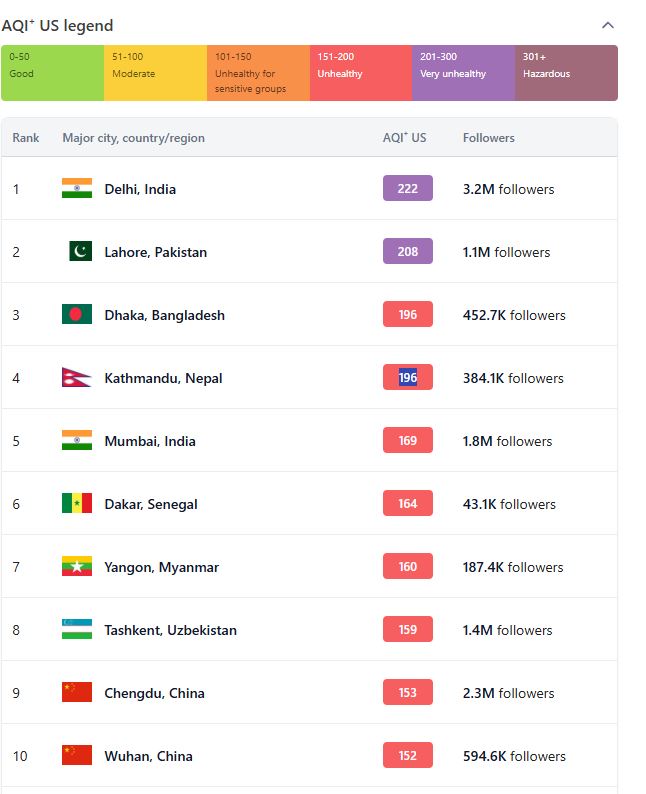
Task: Click Mumbai's 169 AQI badge
Action: pos(408,440)
